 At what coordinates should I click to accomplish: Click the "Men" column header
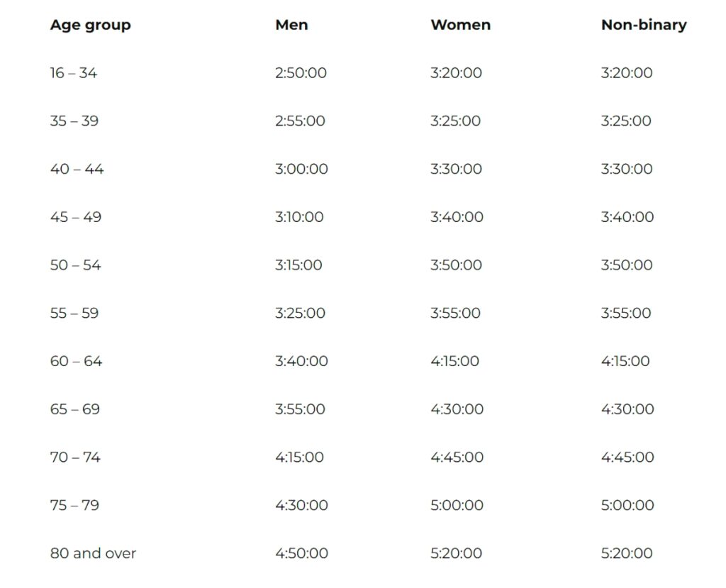[291, 25]
